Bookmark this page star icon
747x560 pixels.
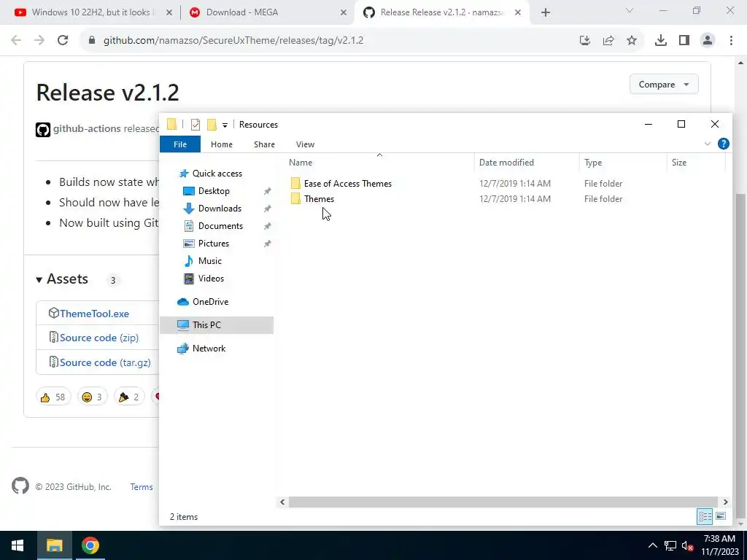(x=632, y=41)
